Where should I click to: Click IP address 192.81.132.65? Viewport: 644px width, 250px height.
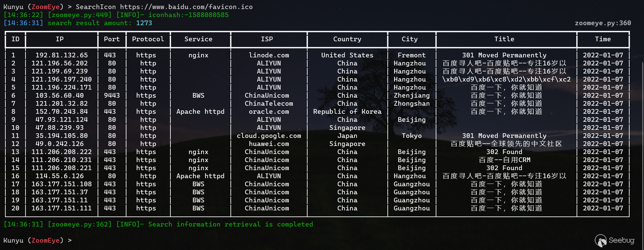coord(61,55)
